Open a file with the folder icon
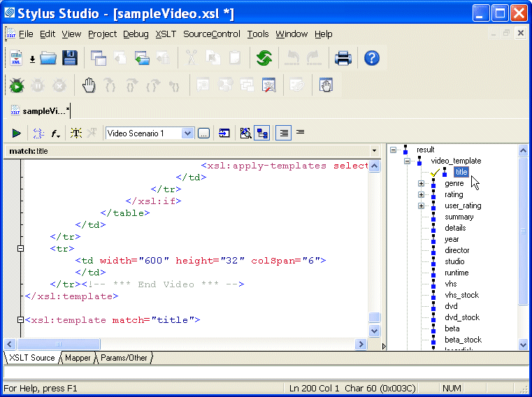532x397 pixels. tap(48, 58)
